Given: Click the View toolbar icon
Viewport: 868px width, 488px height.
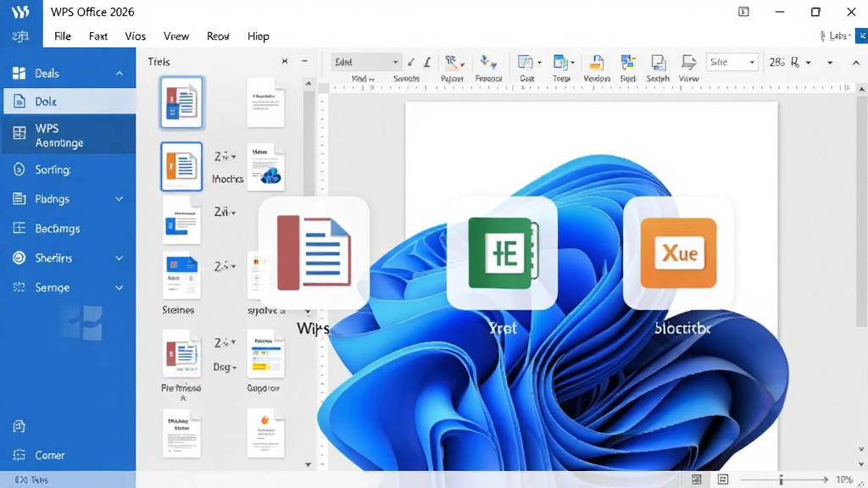Looking at the screenshot, I should [x=688, y=63].
